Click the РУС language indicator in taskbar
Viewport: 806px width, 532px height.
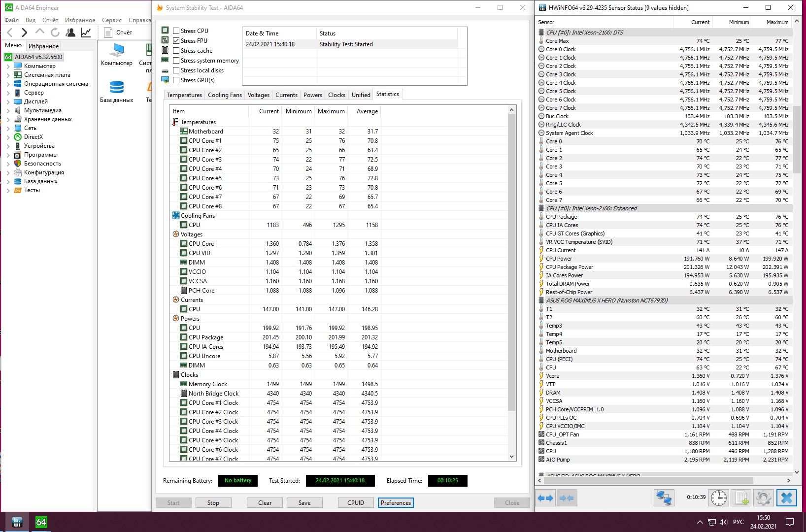[738, 522]
